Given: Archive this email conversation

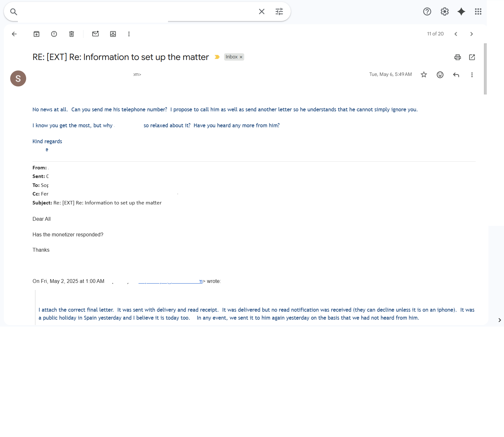Looking at the screenshot, I should click(x=37, y=34).
